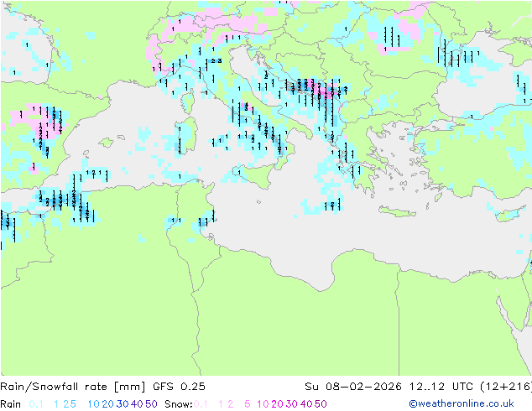Select the Snow legend value 5
The height and width of the screenshot is (411, 532).
[x=248, y=404]
